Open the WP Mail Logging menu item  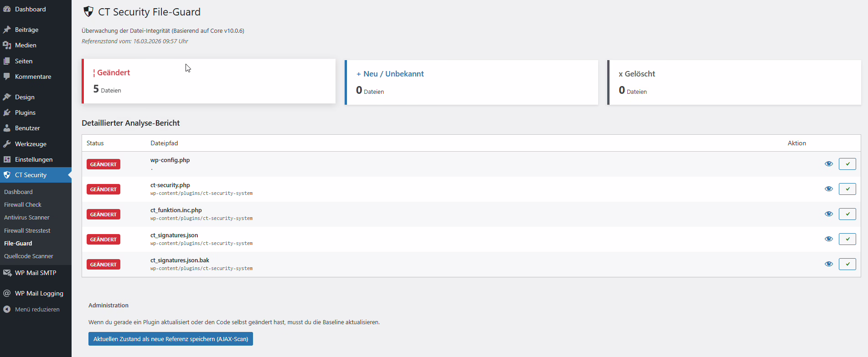pyautogui.click(x=36, y=293)
